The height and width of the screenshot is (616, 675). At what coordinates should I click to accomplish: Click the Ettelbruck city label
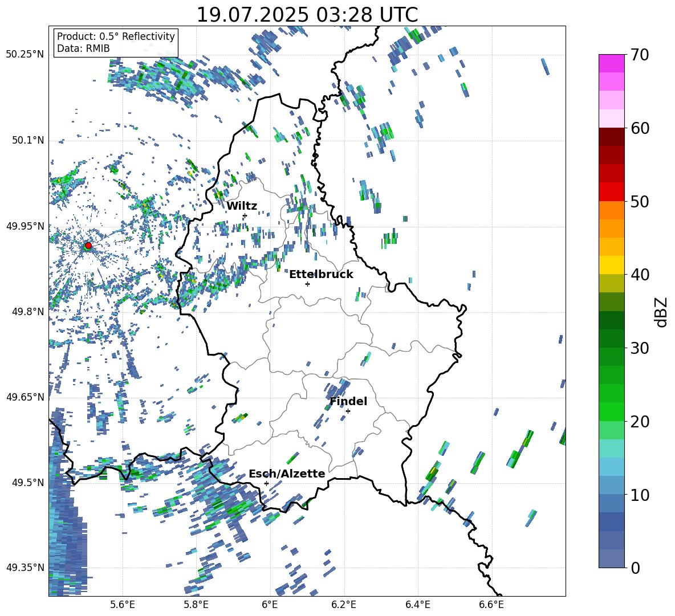[x=321, y=275]
